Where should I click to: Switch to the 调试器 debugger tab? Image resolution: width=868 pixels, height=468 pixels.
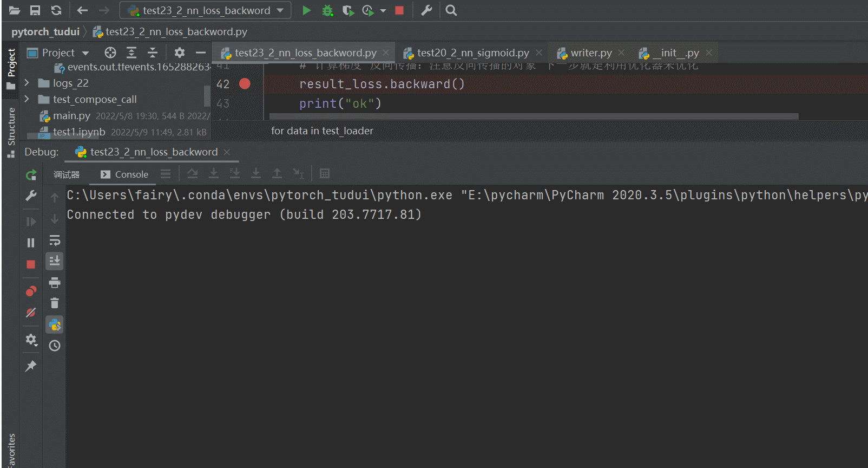(67, 174)
